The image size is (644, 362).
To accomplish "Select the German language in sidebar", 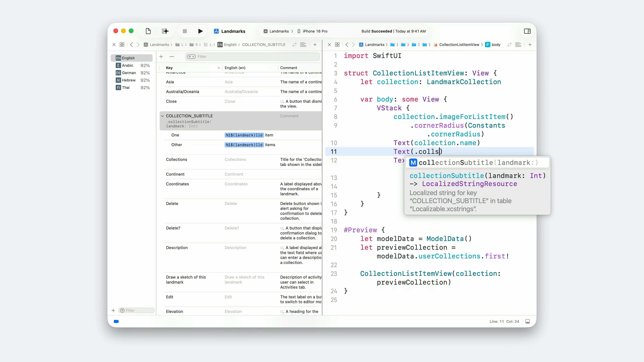I will point(129,73).
